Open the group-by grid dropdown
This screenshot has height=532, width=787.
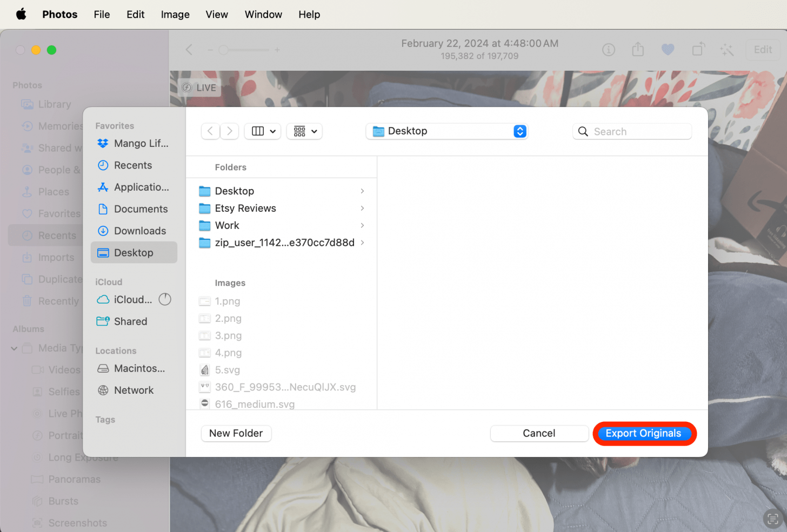[304, 131]
